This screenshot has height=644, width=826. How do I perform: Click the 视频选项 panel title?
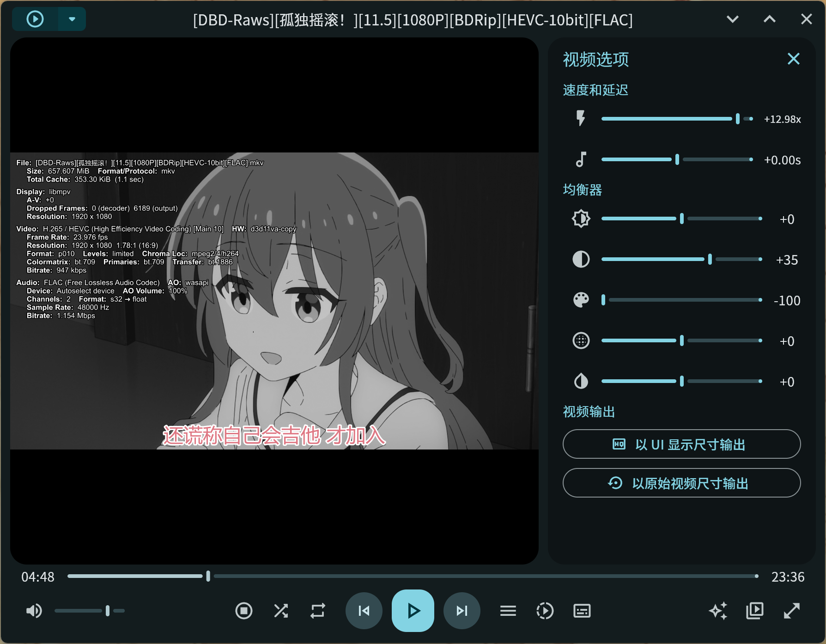click(x=596, y=59)
